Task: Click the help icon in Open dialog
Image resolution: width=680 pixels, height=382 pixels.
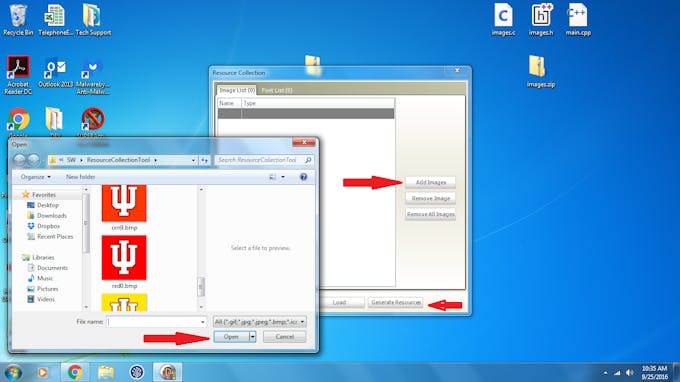Action: tap(303, 177)
